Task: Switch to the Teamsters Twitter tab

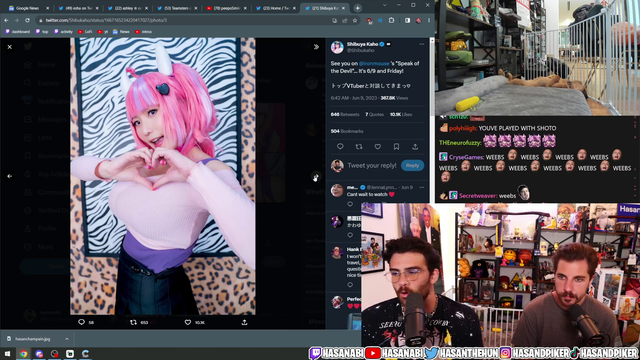Action: tap(177, 8)
